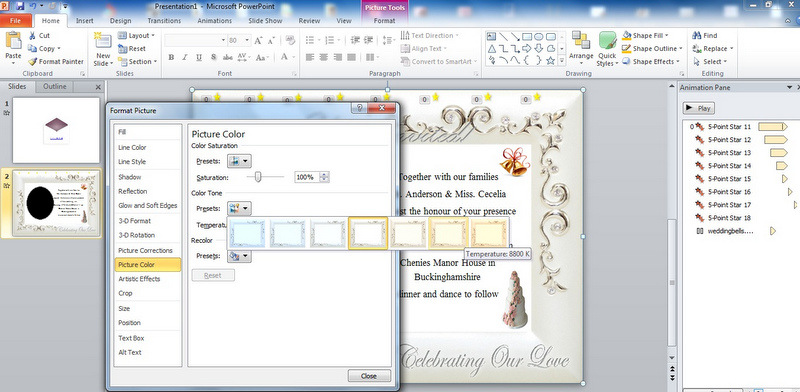This screenshot has width=800, height=392.
Task: Switch to the Transitions ribbon tab
Action: 164,21
